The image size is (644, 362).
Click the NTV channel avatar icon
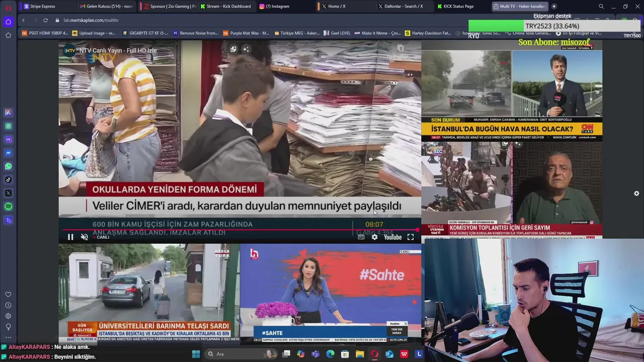click(x=69, y=50)
